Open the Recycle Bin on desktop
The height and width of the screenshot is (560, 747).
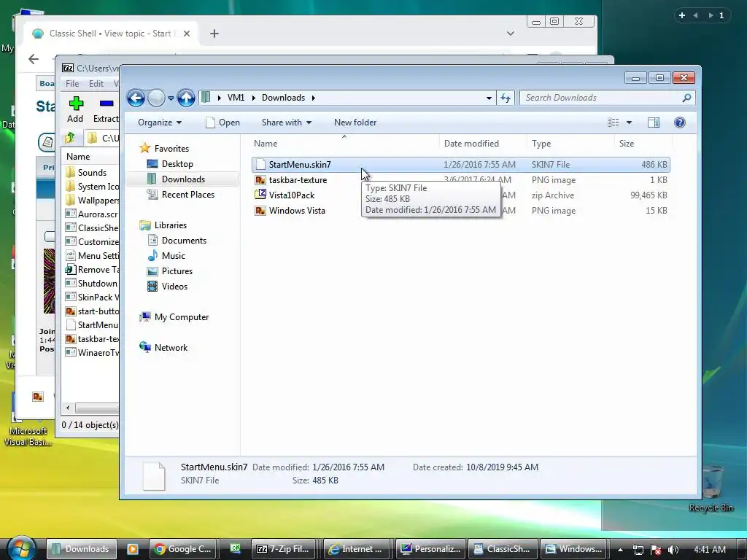(x=711, y=488)
